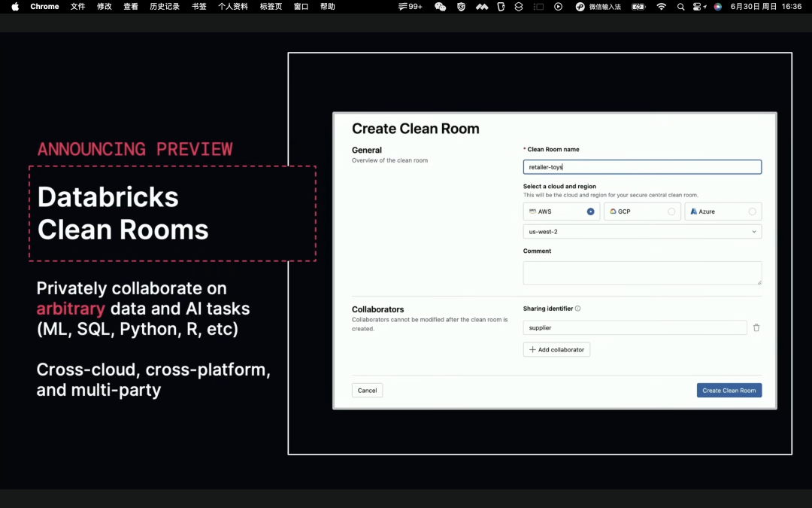
Task: Click the dimmed rectangle icon in menu bar
Action: pos(538,7)
